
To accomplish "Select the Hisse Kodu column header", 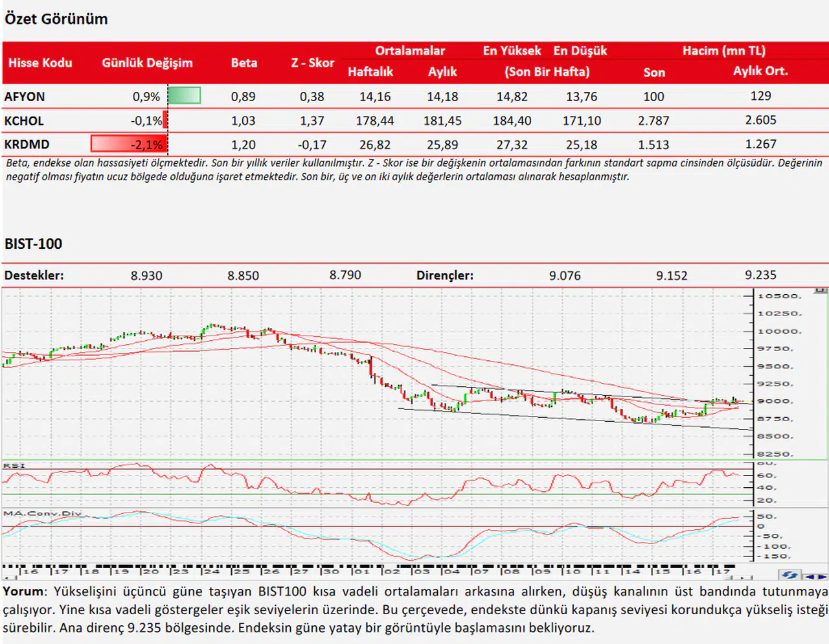I will click(x=40, y=63).
